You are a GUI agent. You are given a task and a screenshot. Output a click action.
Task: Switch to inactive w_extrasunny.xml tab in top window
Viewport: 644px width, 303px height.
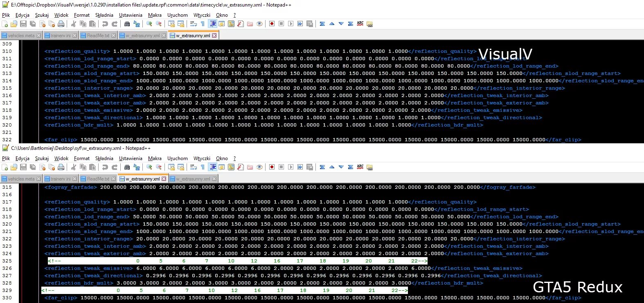(142, 36)
